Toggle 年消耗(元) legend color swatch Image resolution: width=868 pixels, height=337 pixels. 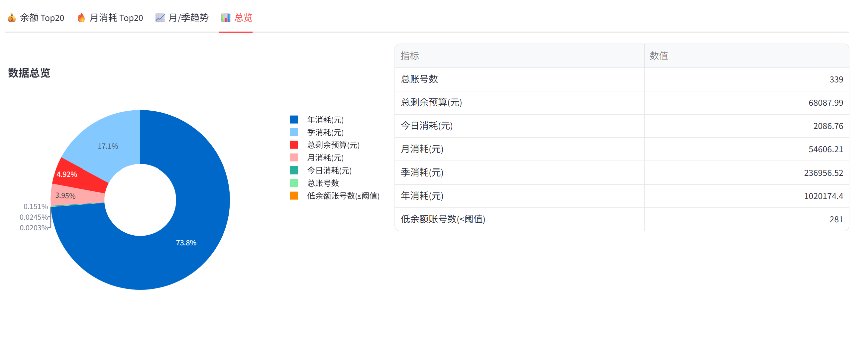(294, 120)
